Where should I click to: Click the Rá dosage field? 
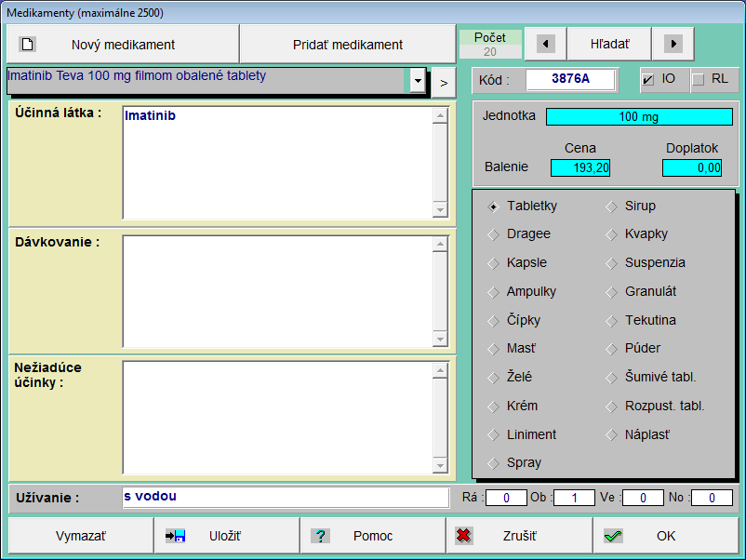506,499
